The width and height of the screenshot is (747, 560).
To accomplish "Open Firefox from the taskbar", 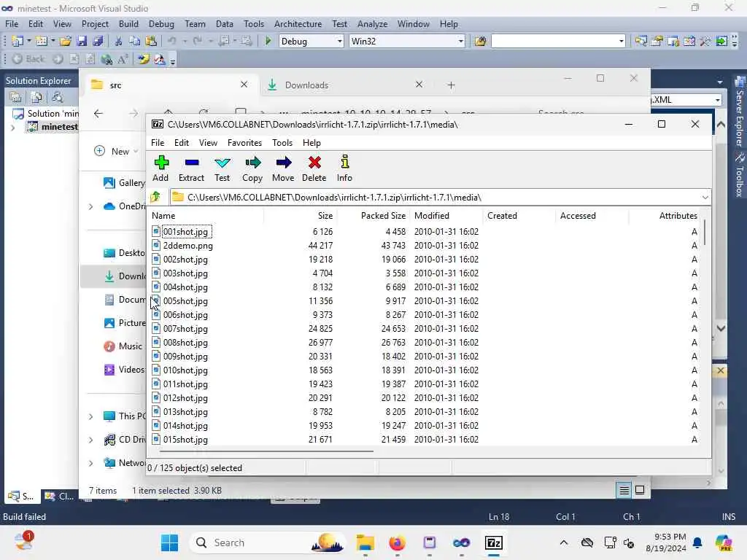I will (x=397, y=542).
